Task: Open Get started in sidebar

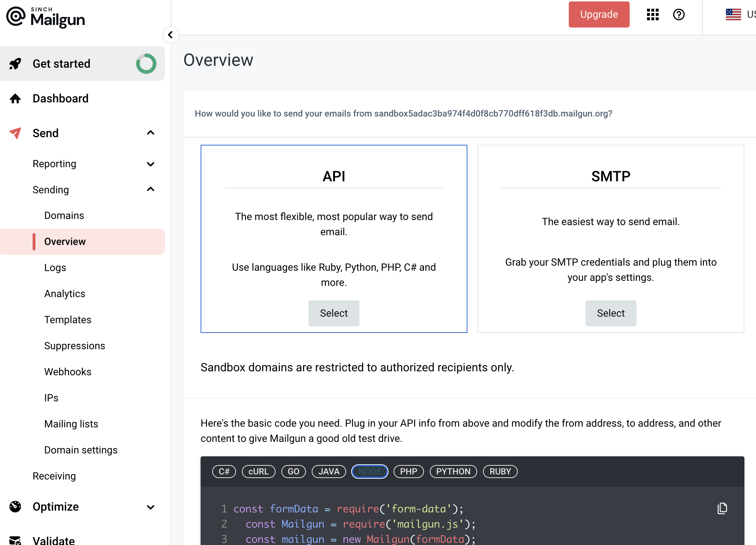Action: point(83,64)
